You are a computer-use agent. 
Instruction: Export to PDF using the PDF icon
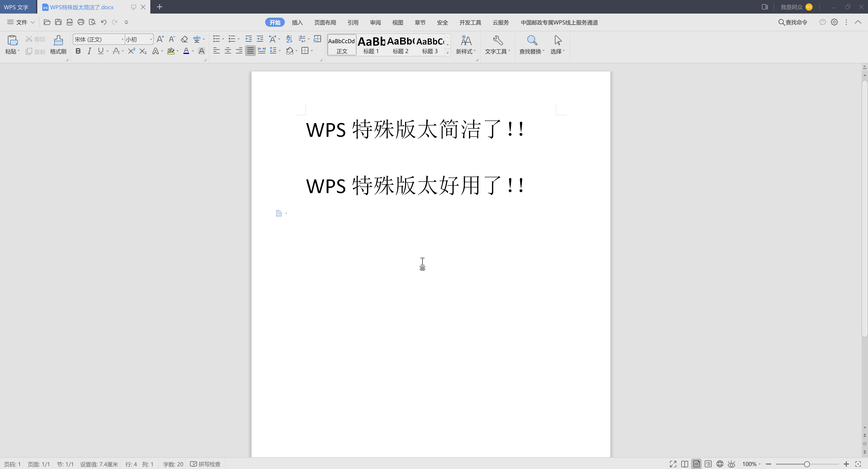pyautogui.click(x=70, y=22)
